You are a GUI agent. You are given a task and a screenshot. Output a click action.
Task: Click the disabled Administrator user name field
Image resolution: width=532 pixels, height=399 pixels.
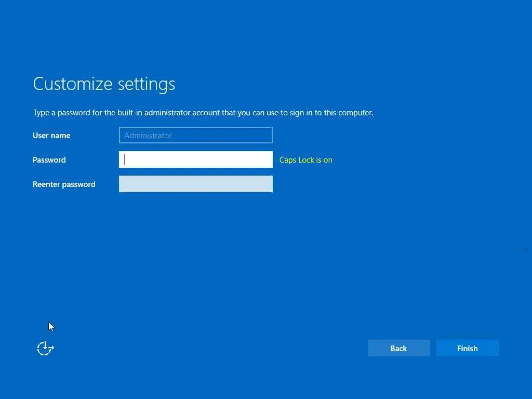tap(196, 135)
